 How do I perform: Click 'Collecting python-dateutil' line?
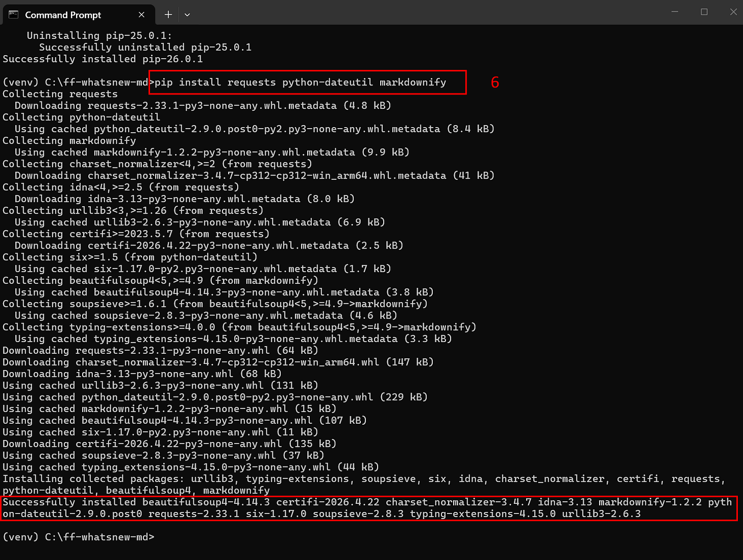pyautogui.click(x=81, y=117)
